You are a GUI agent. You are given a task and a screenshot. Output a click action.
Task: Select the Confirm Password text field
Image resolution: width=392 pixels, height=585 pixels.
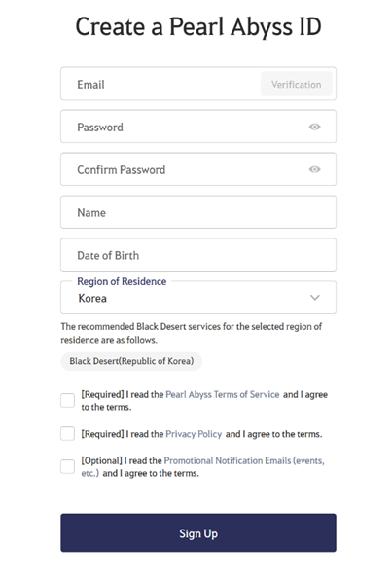pos(198,169)
